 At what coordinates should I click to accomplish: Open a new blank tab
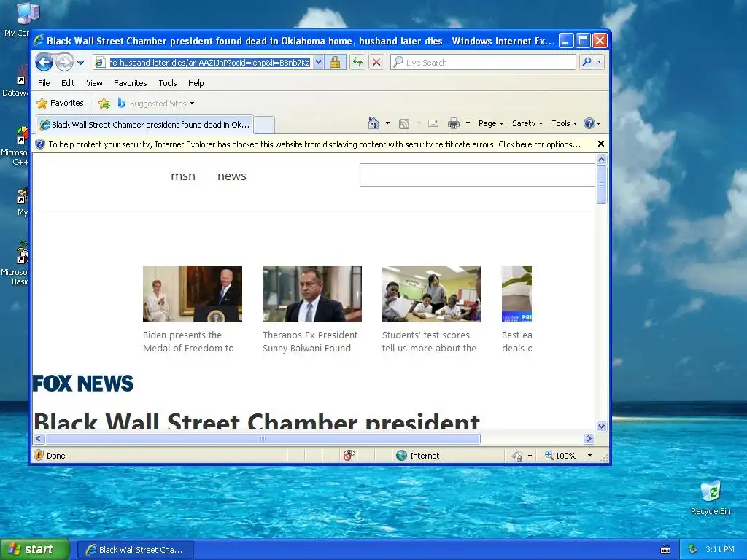264,125
